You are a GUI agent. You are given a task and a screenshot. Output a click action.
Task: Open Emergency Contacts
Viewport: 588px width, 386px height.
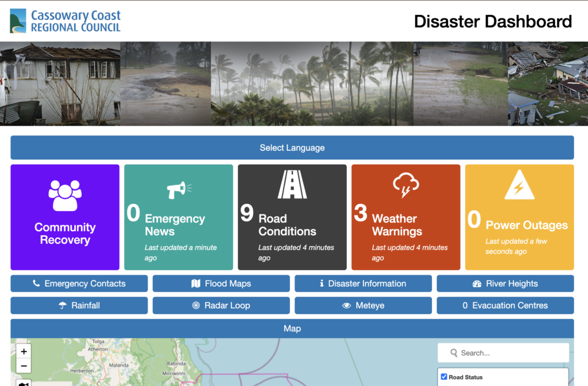click(x=79, y=283)
